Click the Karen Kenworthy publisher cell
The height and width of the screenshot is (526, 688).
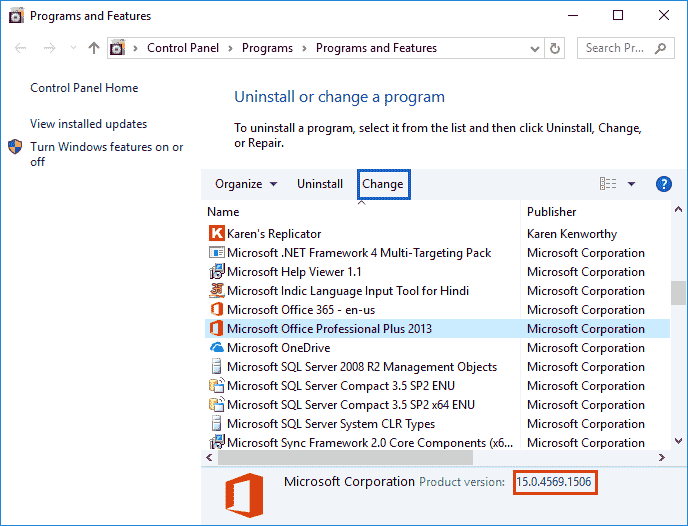tap(572, 234)
